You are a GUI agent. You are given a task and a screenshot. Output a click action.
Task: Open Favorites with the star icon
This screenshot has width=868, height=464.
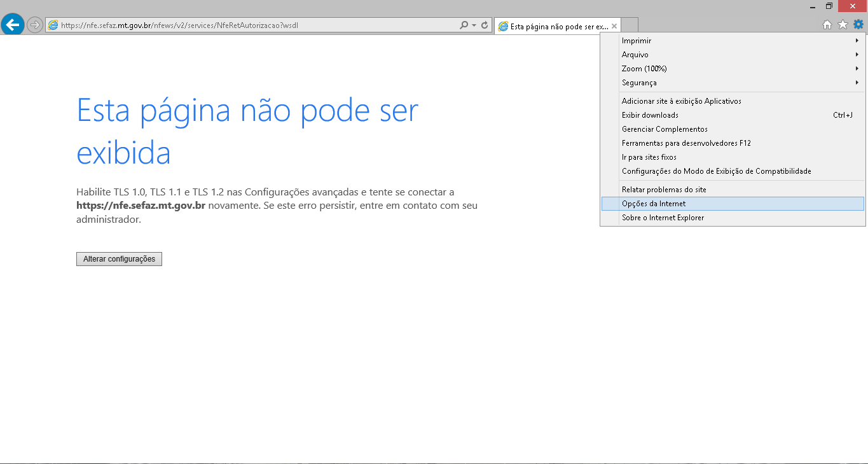click(x=843, y=25)
